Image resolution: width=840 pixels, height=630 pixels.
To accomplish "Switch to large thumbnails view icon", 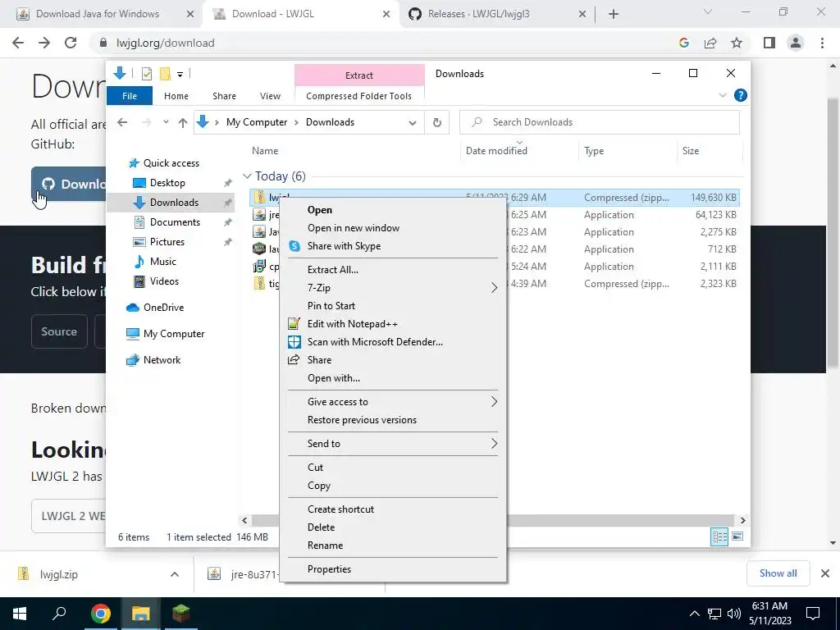I will coord(737,536).
